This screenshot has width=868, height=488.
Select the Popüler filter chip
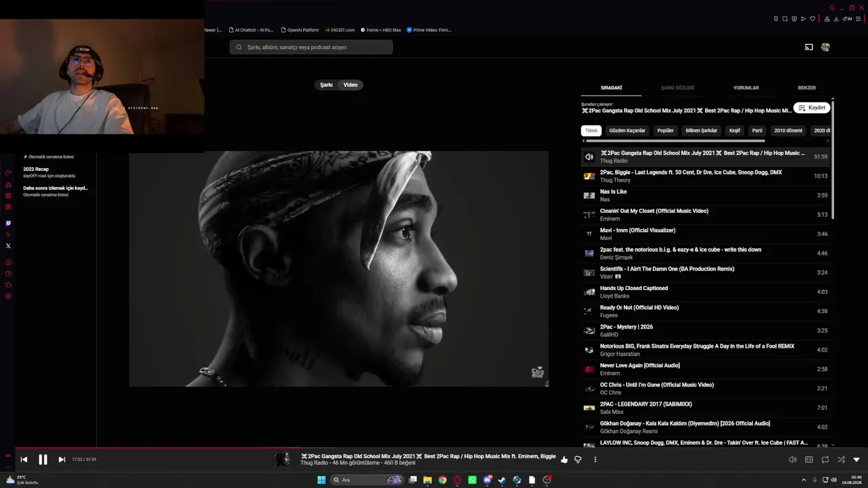pos(666,130)
